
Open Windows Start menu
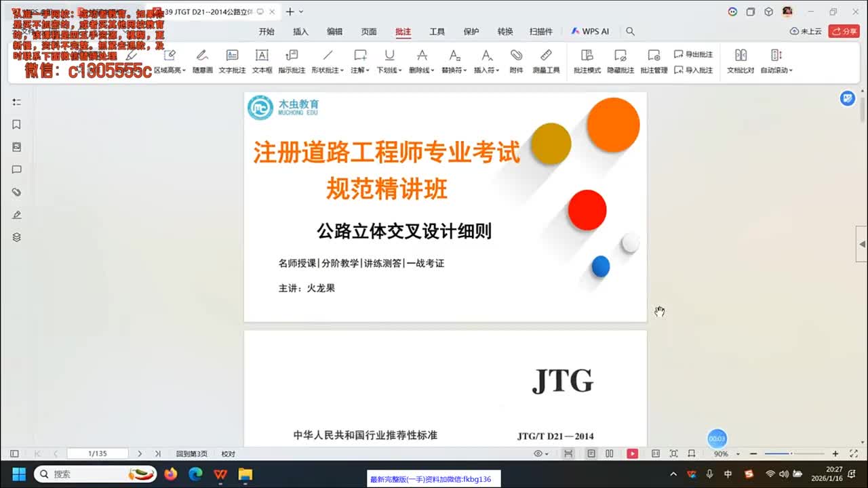point(18,474)
